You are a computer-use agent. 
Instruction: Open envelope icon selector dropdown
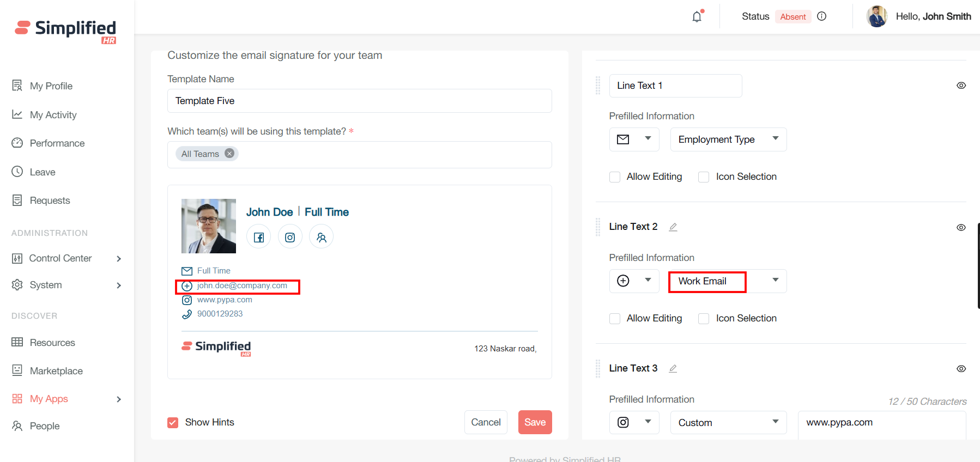pyautogui.click(x=634, y=139)
